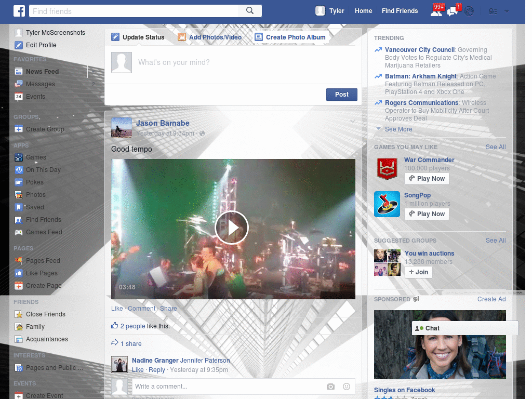Open Games under Apps

36,157
